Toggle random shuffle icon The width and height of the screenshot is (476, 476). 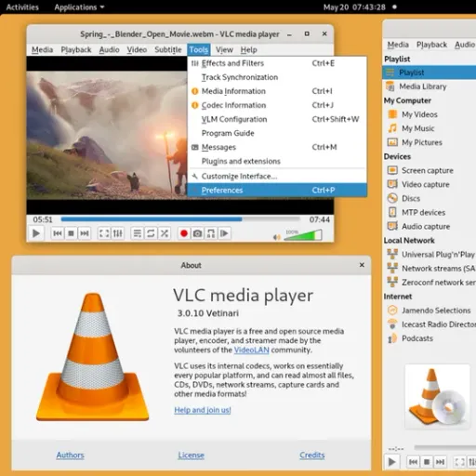coord(165,233)
